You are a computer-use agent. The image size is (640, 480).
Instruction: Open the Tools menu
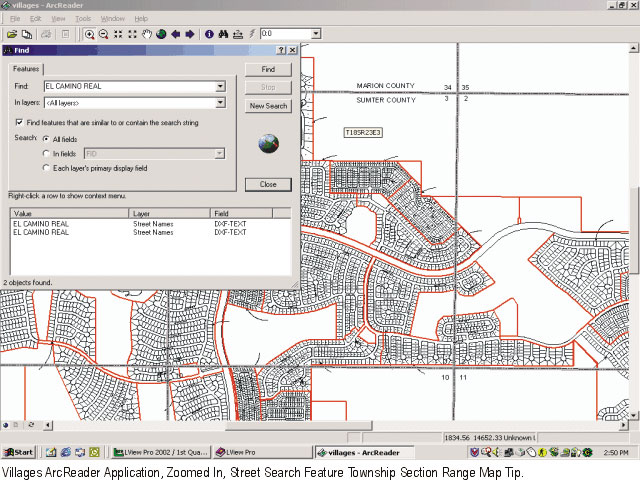pos(83,18)
